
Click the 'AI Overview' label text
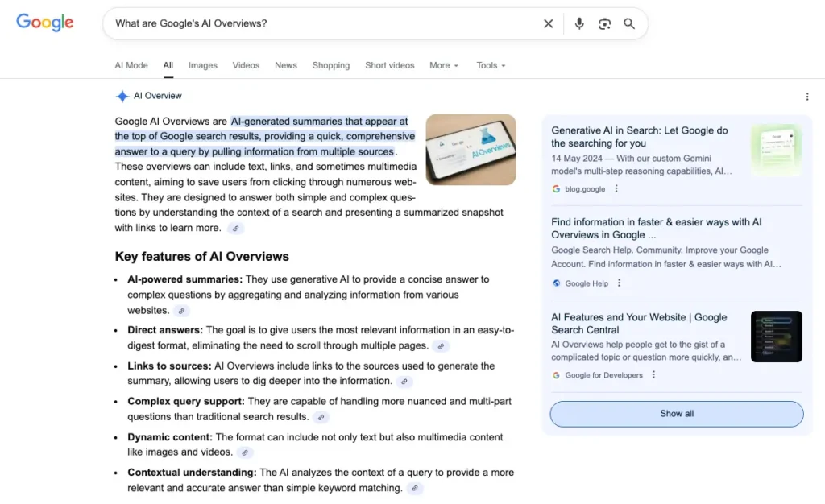[158, 96]
